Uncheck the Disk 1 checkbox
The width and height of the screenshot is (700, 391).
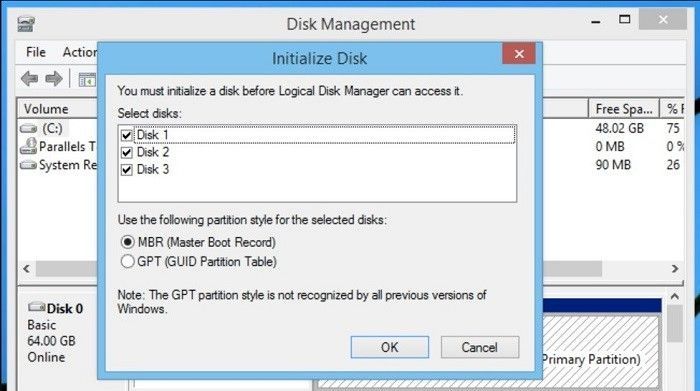coord(127,135)
